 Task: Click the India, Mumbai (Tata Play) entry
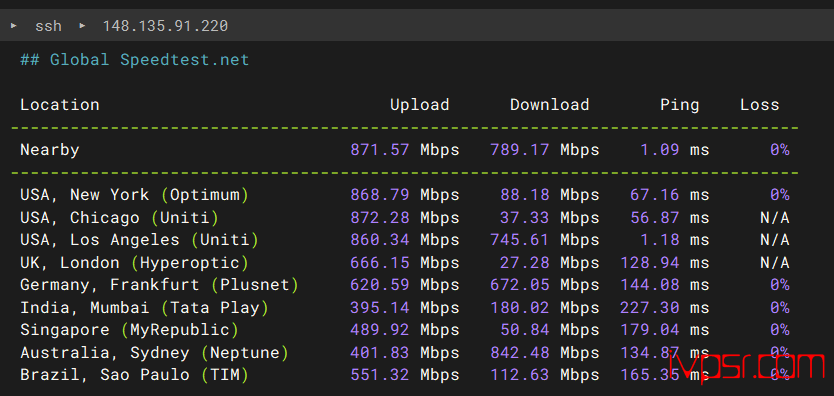145,307
